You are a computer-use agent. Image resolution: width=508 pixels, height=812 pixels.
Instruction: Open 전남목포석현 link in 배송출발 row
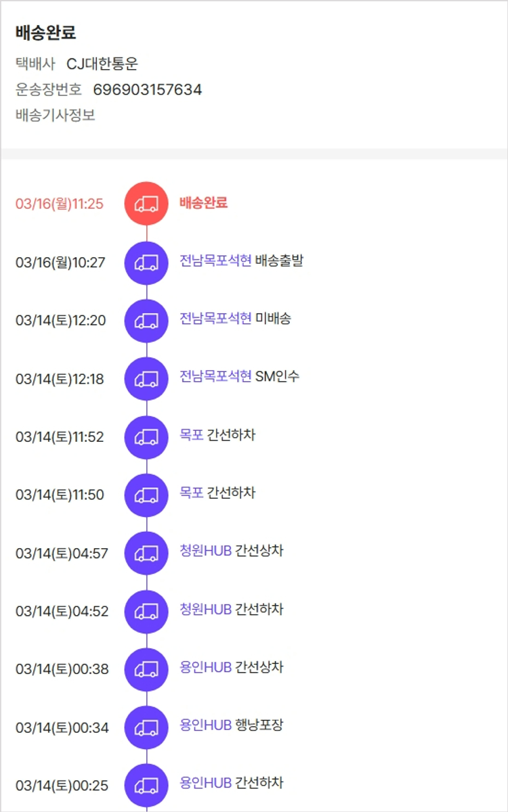coord(215,261)
